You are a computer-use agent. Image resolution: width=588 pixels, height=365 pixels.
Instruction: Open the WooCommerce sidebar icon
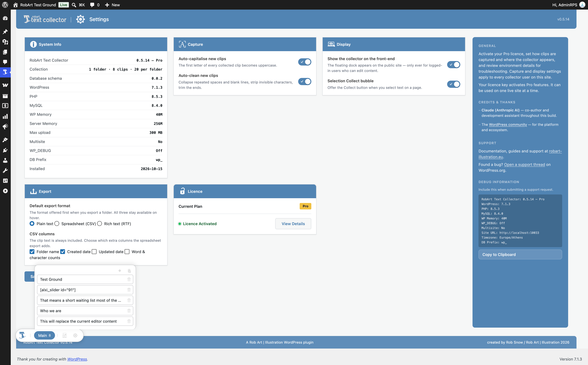point(5,85)
